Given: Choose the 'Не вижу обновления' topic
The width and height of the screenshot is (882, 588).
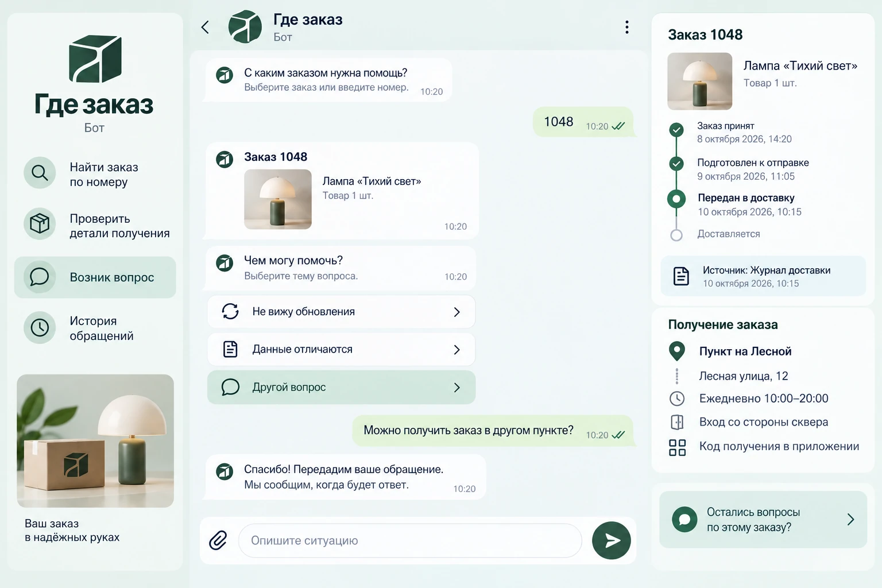Looking at the screenshot, I should 342,312.
